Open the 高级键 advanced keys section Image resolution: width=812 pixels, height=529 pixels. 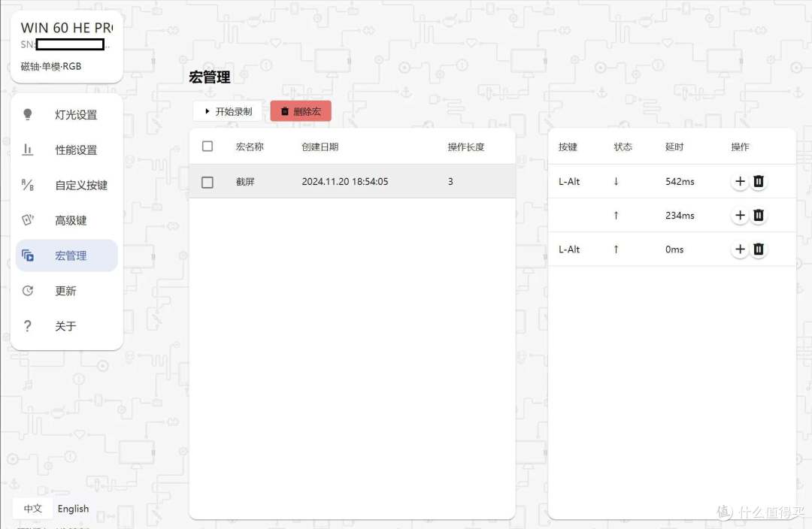coord(28,220)
